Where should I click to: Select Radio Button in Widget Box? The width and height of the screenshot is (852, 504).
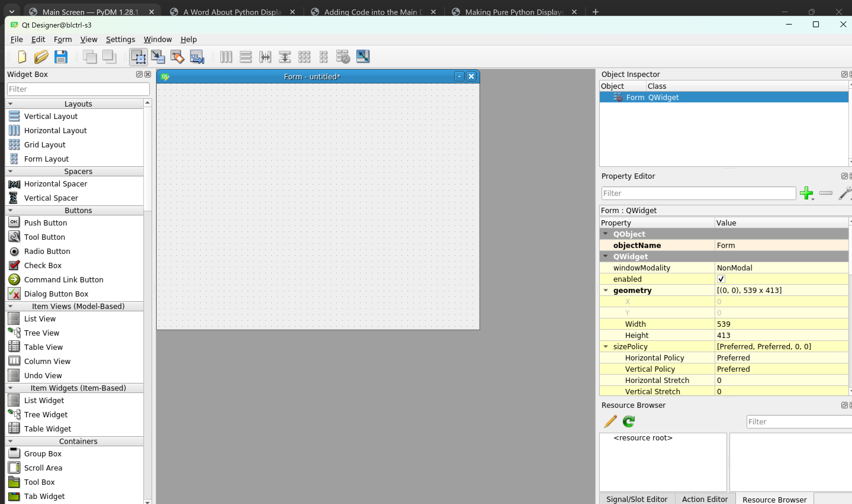tap(47, 251)
